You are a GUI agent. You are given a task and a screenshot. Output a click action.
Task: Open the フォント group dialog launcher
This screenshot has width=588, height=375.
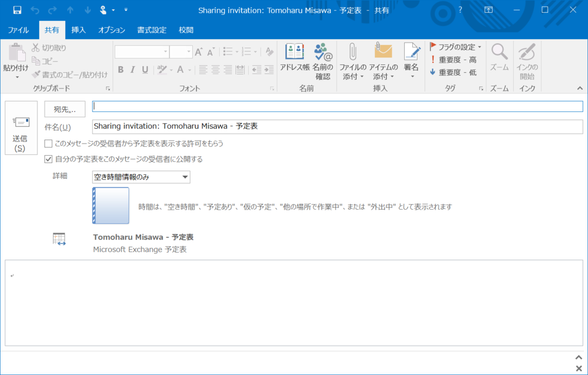tap(272, 88)
